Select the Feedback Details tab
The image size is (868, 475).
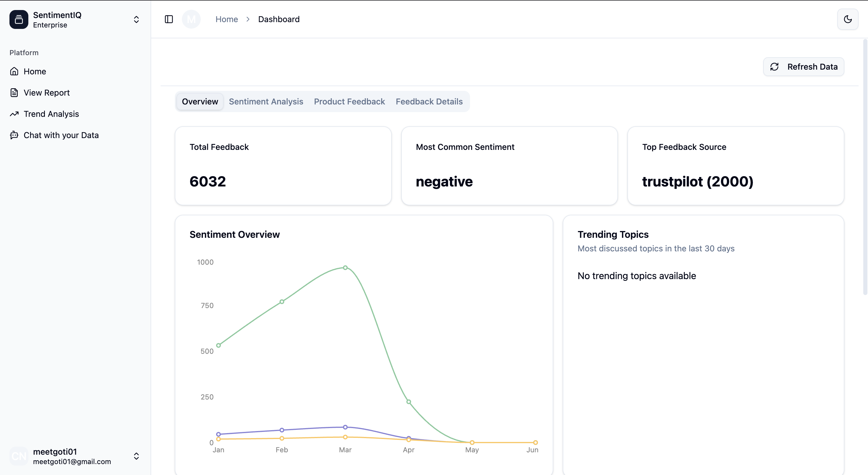click(429, 101)
